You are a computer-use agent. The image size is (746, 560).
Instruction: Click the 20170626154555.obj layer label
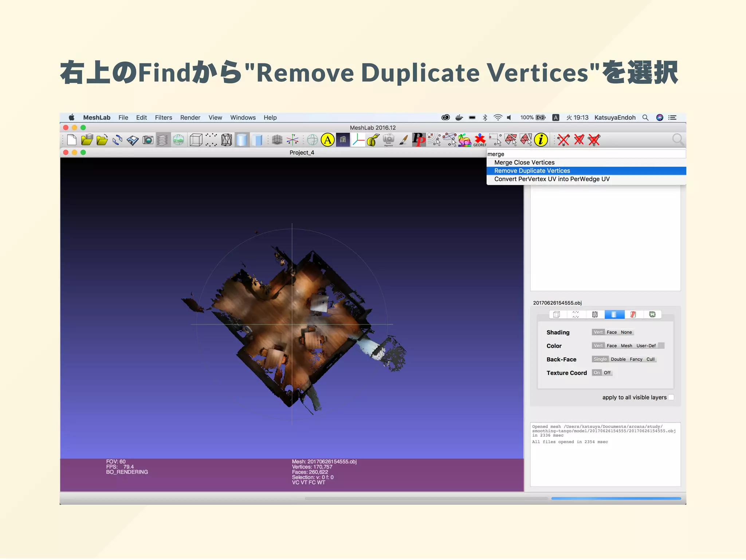tap(557, 303)
